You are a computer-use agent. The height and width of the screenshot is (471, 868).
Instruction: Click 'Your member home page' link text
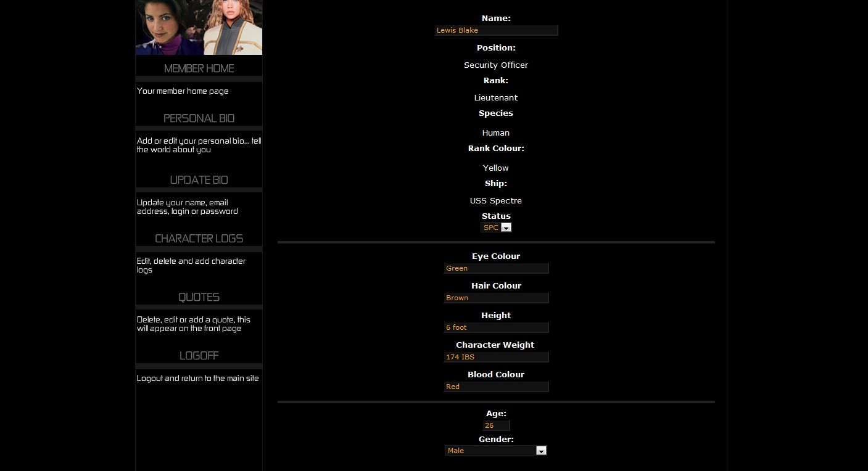click(183, 91)
